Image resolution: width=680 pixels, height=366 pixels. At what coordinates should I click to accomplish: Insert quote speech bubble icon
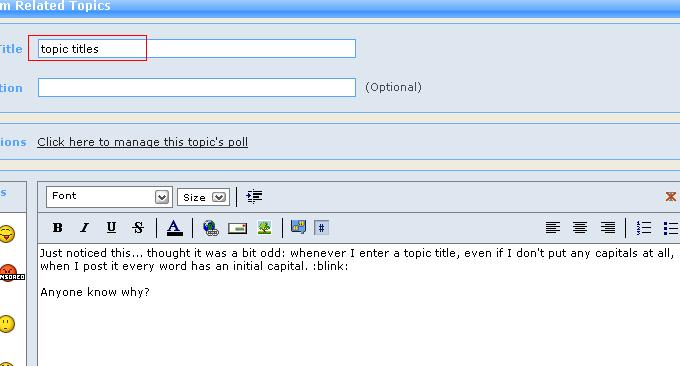pos(298,227)
